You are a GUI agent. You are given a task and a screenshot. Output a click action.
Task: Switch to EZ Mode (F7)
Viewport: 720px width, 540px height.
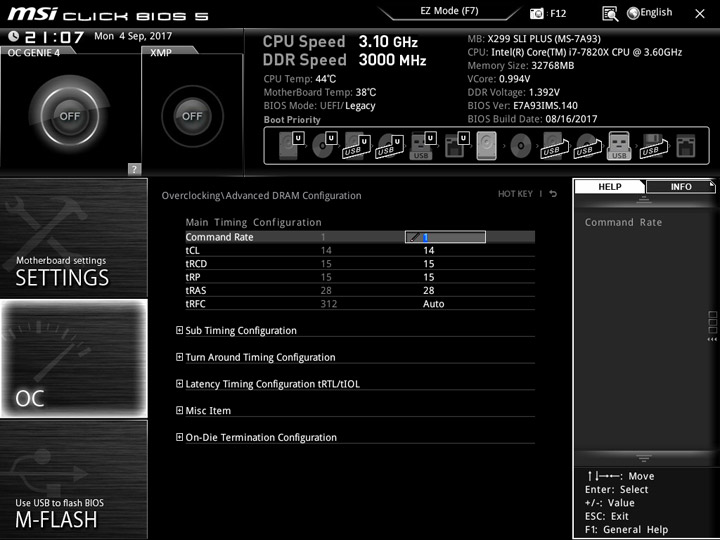click(450, 11)
